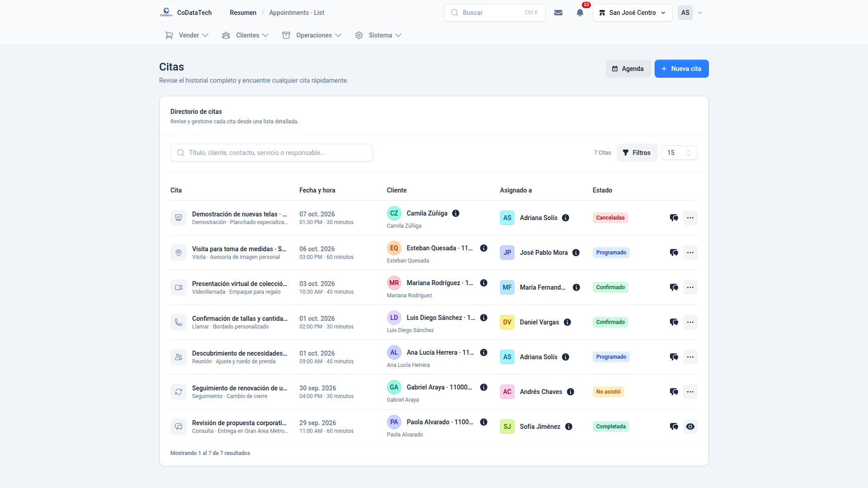The height and width of the screenshot is (488, 868).
Task: Click the No asistió status badge
Action: tap(608, 392)
